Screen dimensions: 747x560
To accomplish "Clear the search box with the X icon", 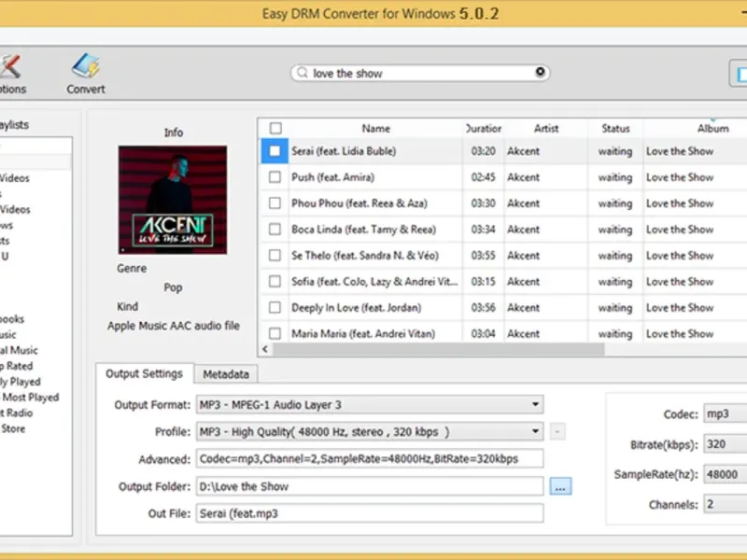I will [540, 72].
